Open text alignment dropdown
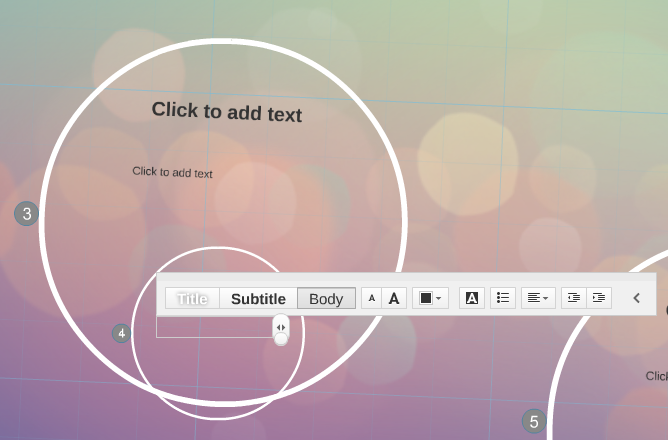The height and width of the screenshot is (440, 668). (x=538, y=298)
